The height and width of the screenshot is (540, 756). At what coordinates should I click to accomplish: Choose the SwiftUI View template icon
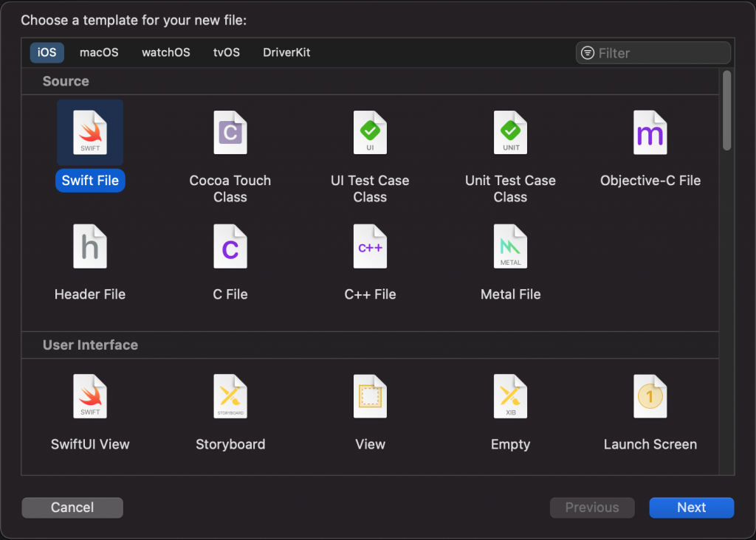click(90, 396)
